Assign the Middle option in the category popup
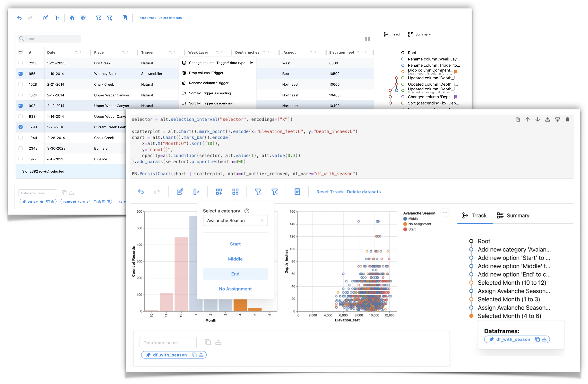588x384 pixels. click(235, 259)
